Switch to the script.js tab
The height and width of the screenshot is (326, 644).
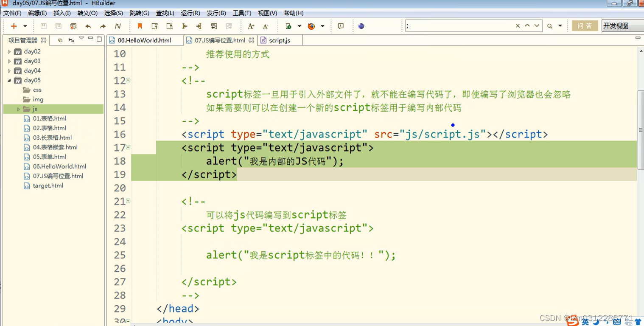point(280,40)
